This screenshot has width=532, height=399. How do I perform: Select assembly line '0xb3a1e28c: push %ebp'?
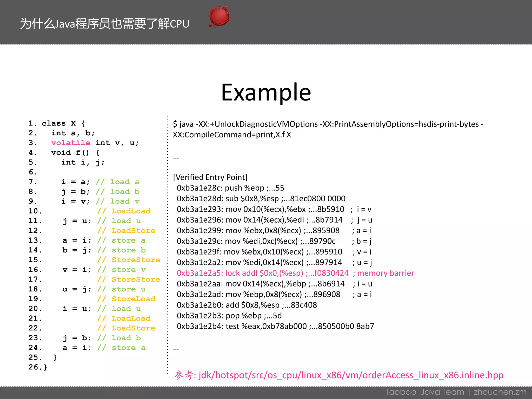coord(230,188)
